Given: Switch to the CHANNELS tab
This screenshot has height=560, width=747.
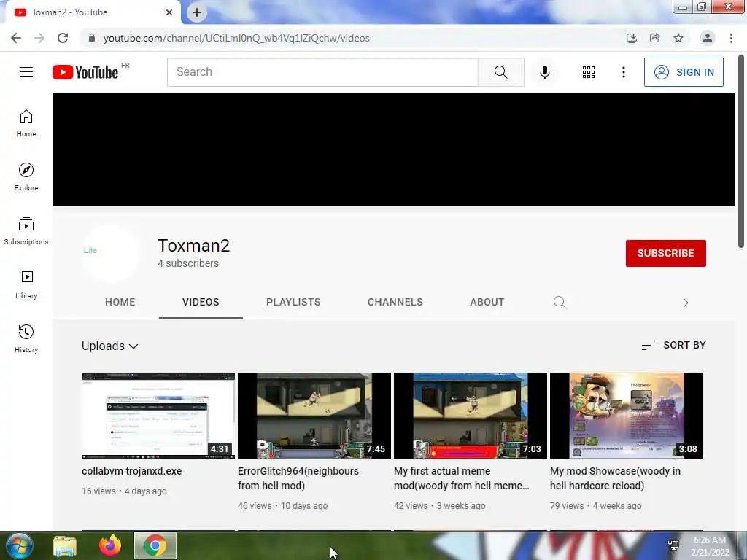Looking at the screenshot, I should [x=395, y=302].
